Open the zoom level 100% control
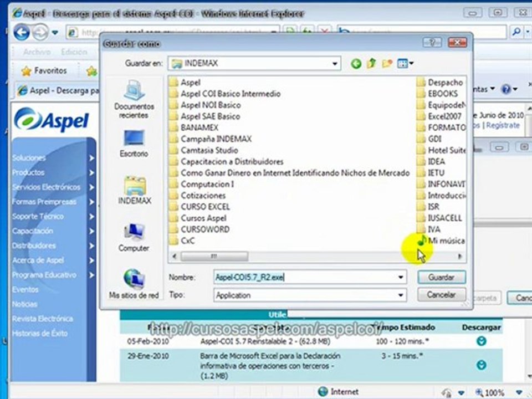 [x=498, y=392]
